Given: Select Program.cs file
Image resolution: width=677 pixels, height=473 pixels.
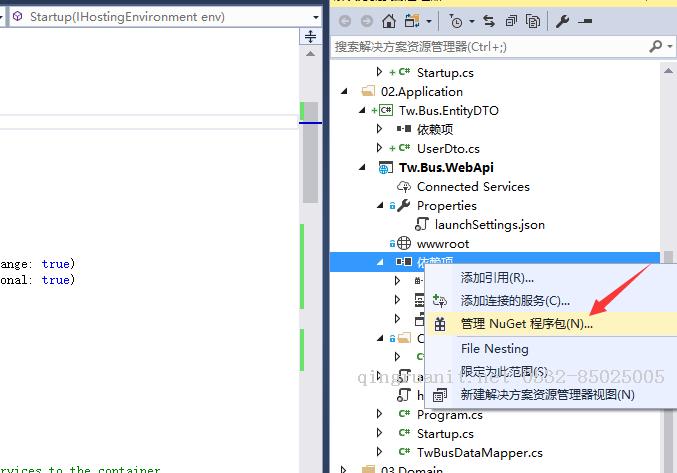Looking at the screenshot, I should [449, 414].
